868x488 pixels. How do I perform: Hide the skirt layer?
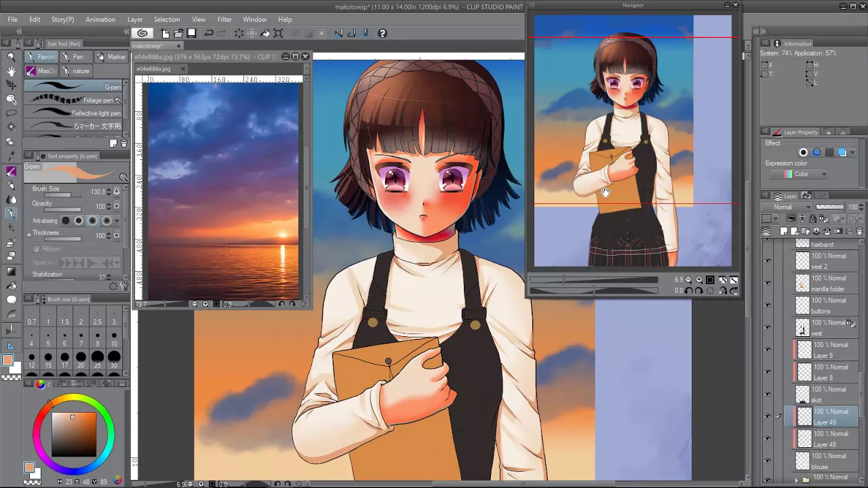click(768, 394)
